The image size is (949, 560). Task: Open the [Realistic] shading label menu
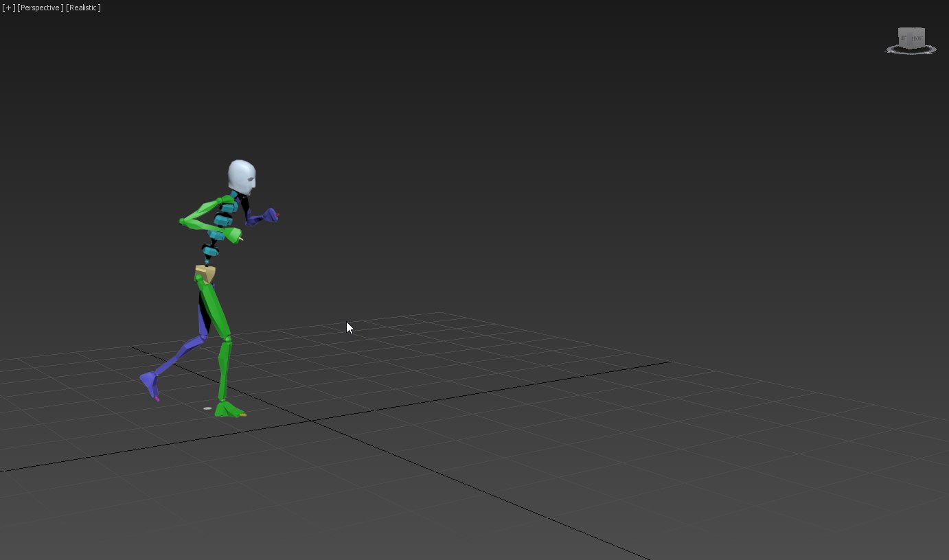[84, 8]
